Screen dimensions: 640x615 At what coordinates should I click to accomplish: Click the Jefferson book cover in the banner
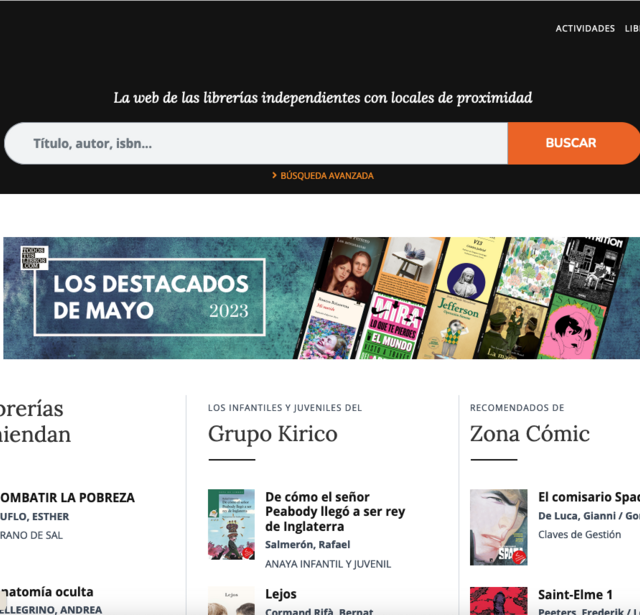tap(453, 326)
